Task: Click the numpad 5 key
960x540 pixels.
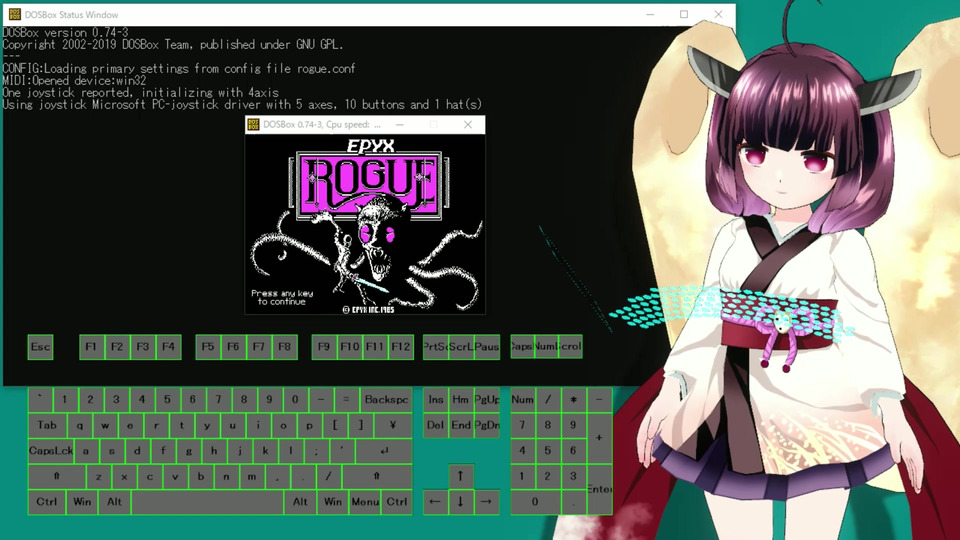Action: tap(548, 451)
